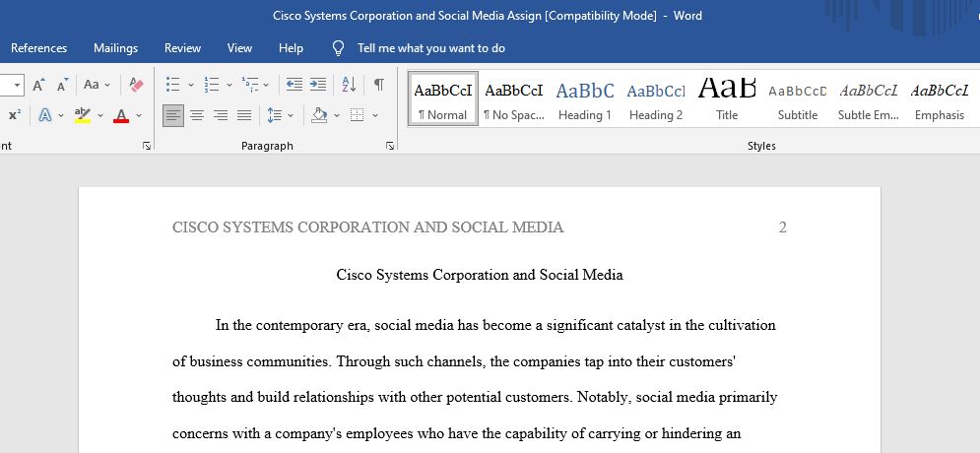Toggle Show/Hide paragraph marks
This screenshot has height=453, width=980.
[379, 85]
